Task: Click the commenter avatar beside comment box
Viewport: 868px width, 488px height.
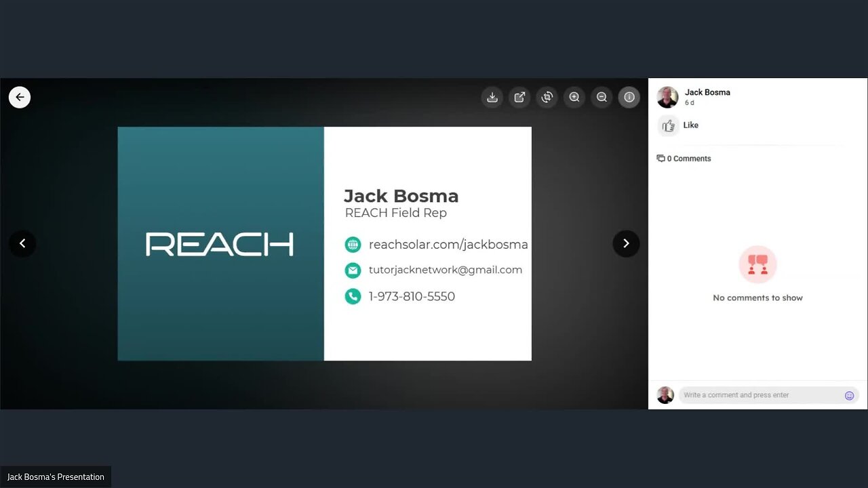Action: (x=665, y=395)
